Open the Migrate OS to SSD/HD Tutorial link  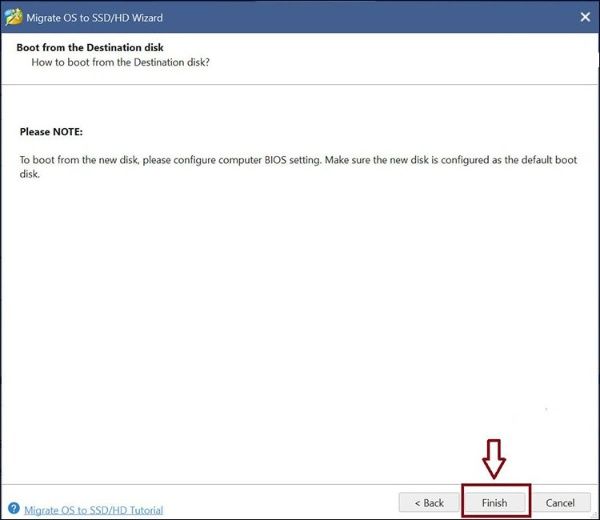[93, 510]
